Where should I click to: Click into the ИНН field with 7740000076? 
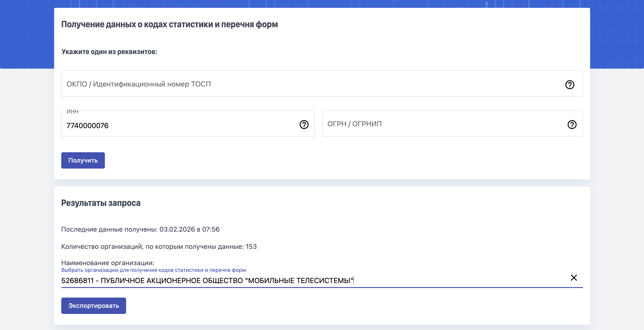[175, 125]
